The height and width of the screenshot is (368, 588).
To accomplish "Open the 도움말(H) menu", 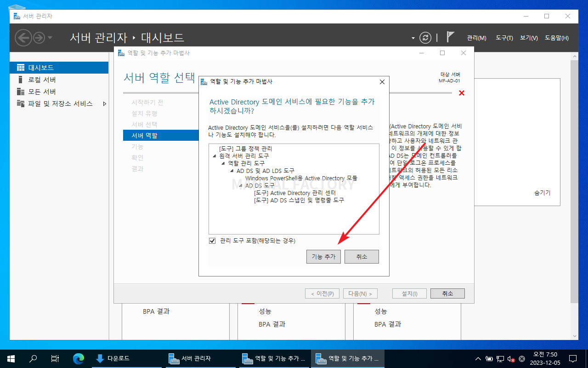I will [x=557, y=38].
